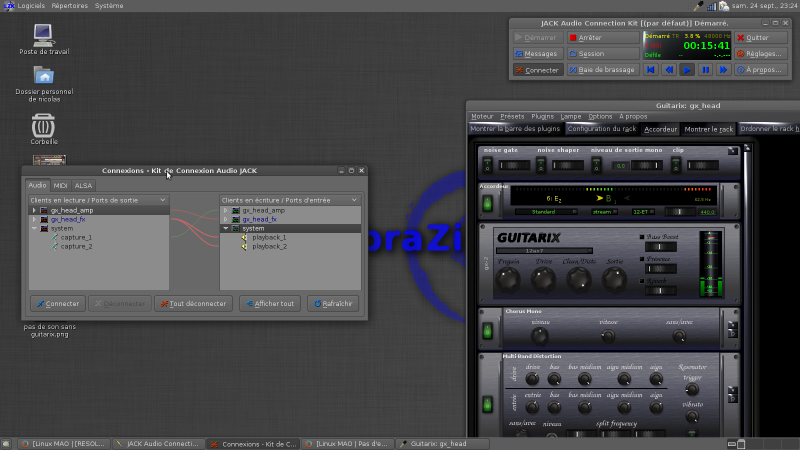Viewport: 800px width, 450px height.
Task: Click network signal tray icon
Action: [711, 6]
